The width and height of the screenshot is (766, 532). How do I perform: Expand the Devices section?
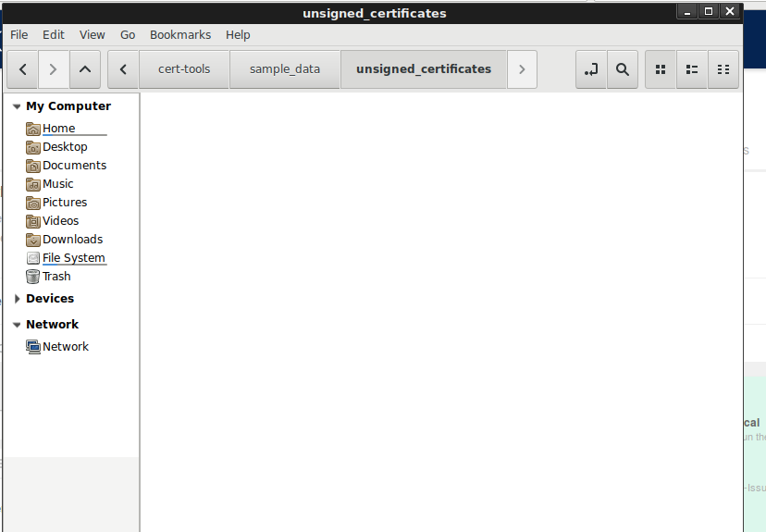point(17,299)
